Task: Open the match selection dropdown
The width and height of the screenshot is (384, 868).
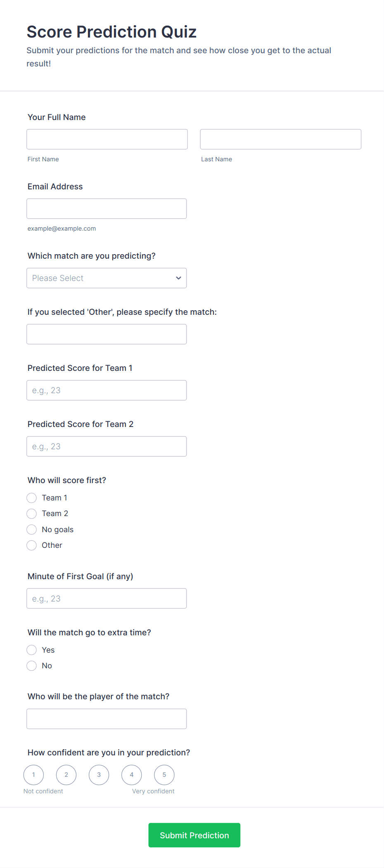Action: click(107, 278)
